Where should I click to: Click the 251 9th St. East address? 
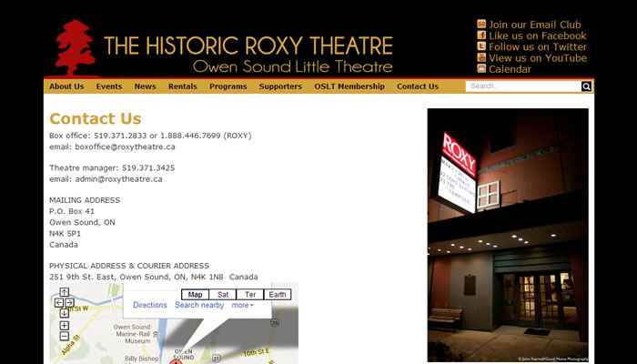click(154, 277)
